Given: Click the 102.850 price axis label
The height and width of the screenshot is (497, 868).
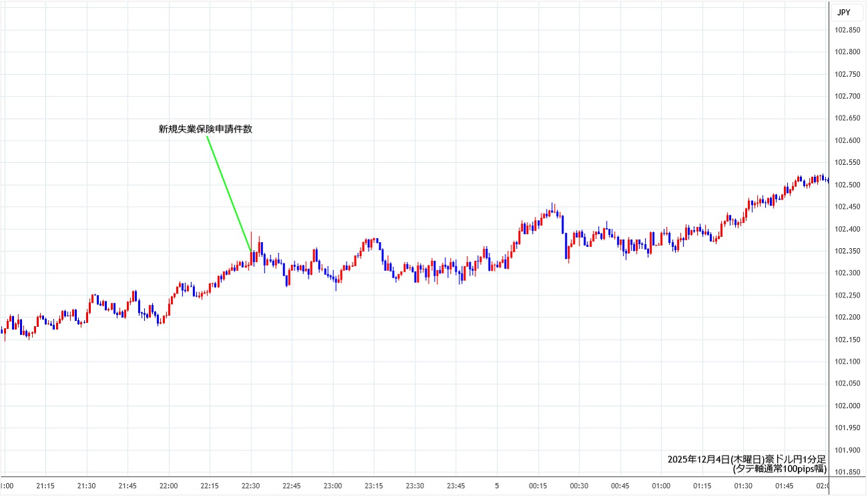Looking at the screenshot, I should coord(847,30).
